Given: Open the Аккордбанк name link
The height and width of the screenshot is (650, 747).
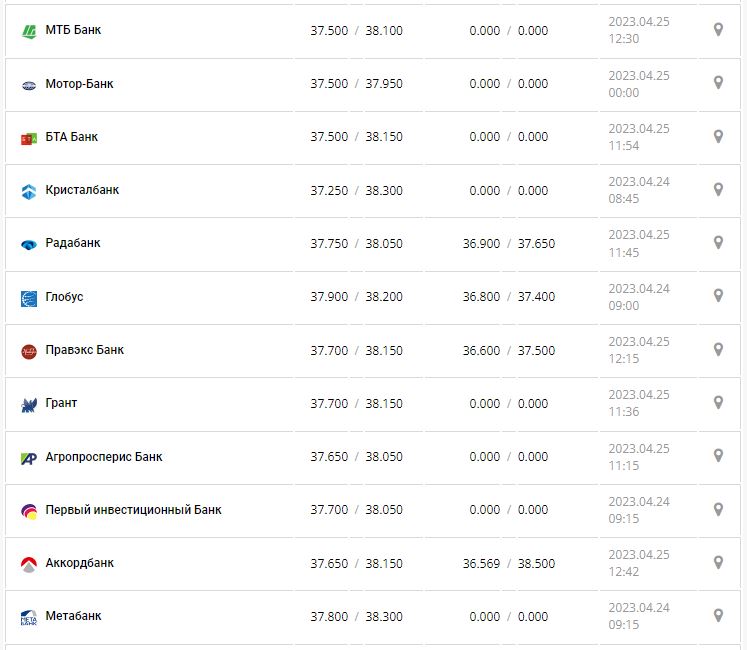Looking at the screenshot, I should [80, 563].
